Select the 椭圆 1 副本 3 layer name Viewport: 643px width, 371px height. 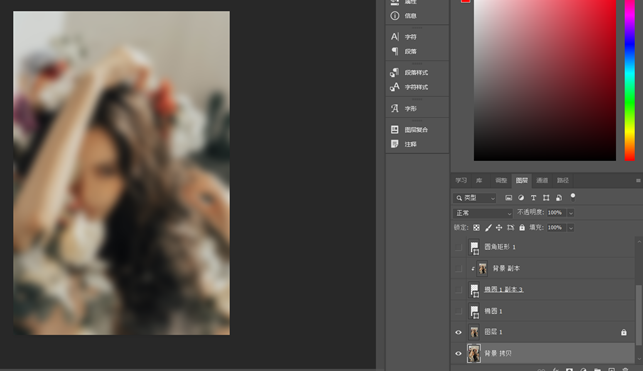point(504,289)
